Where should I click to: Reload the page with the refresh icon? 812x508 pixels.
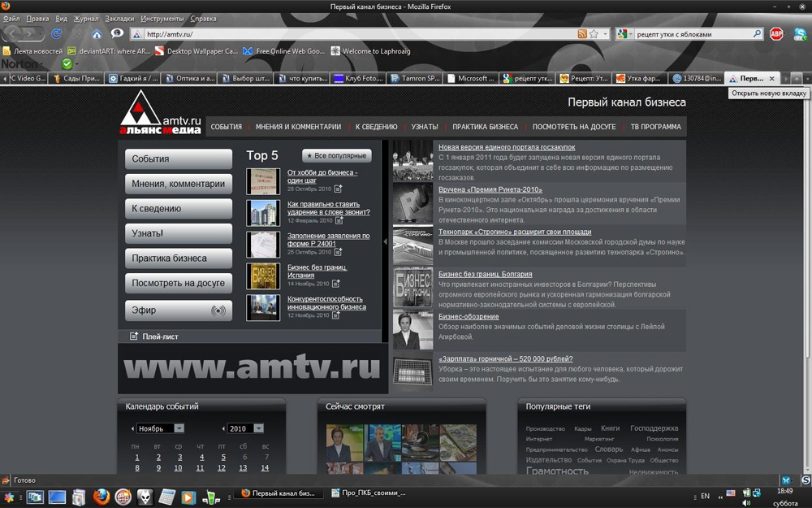tap(56, 34)
